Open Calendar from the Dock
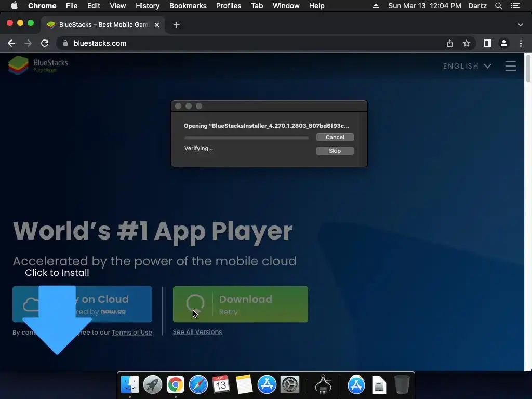This screenshot has width=532, height=399. 221,385
